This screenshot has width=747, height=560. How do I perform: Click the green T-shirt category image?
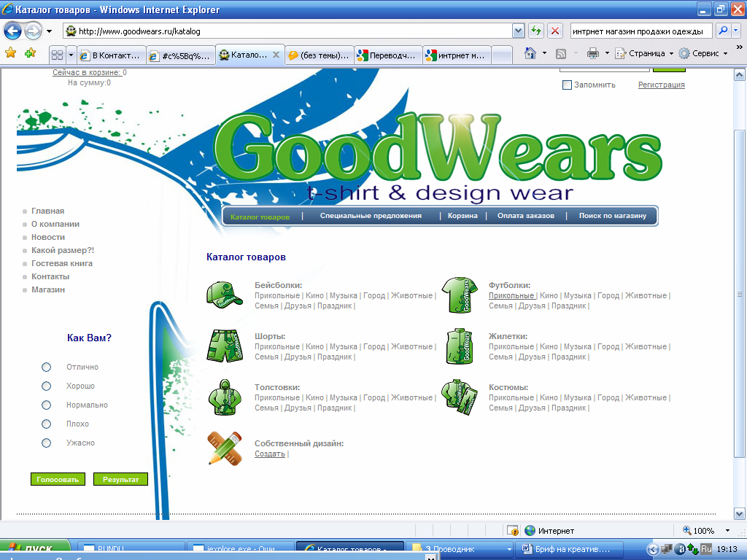[x=460, y=295]
